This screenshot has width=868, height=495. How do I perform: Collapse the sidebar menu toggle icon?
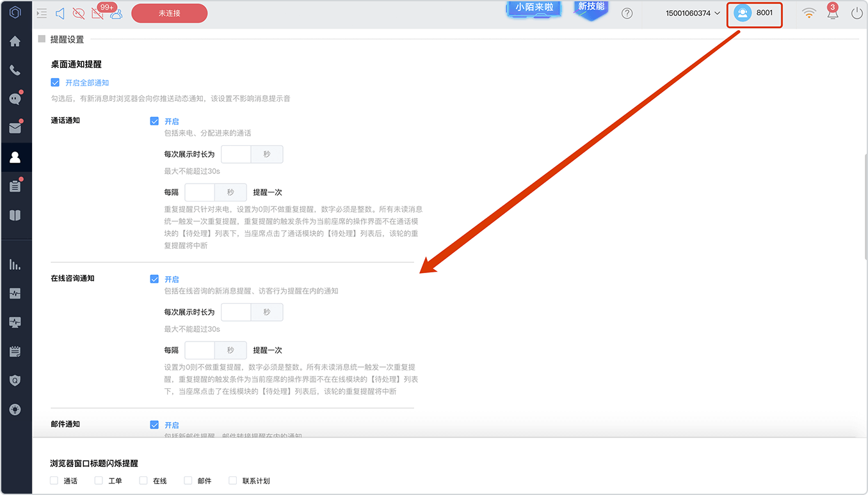coord(42,13)
